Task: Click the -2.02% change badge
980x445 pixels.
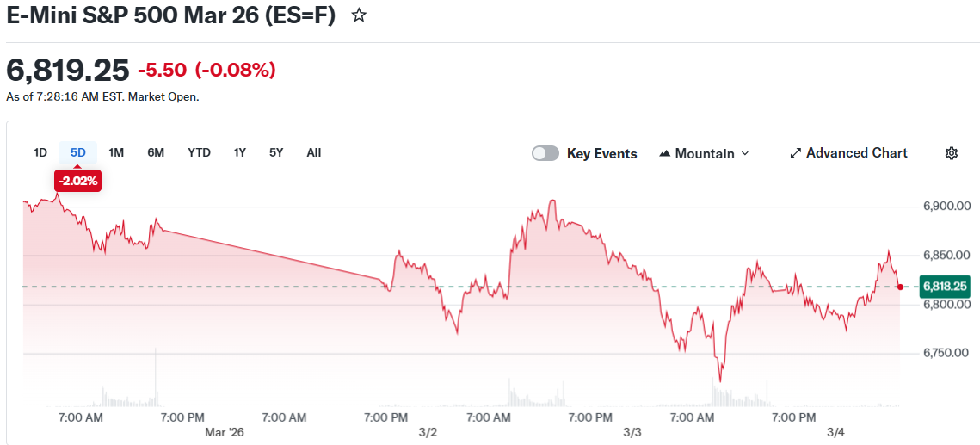Action: [78, 181]
